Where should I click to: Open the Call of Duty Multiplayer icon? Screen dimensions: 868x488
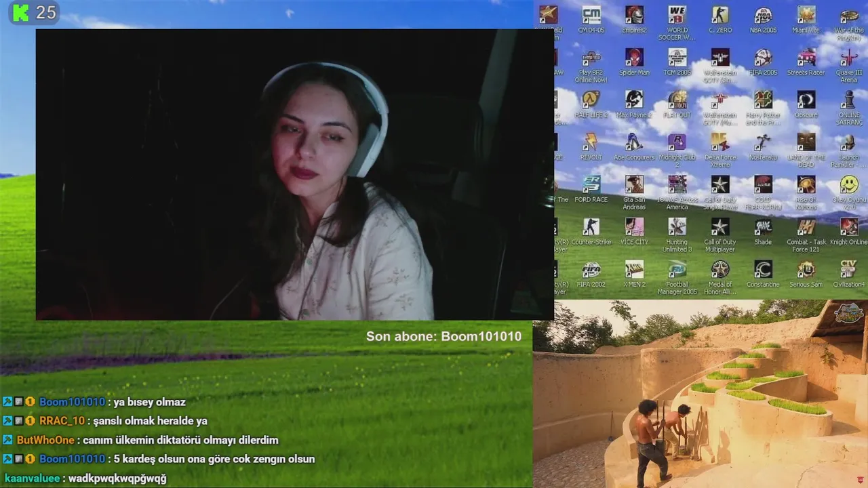click(x=720, y=235)
